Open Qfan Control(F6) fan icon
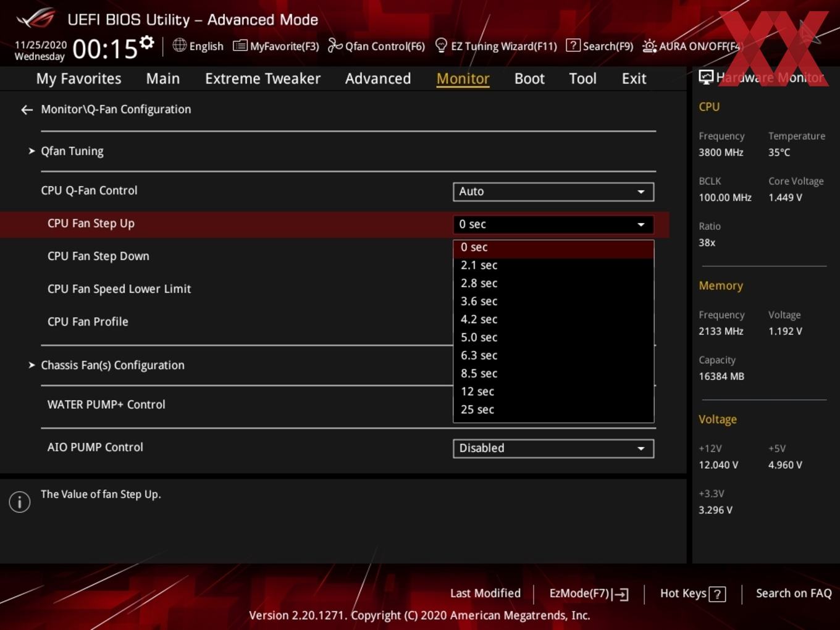This screenshot has width=840, height=630. pos(335,45)
